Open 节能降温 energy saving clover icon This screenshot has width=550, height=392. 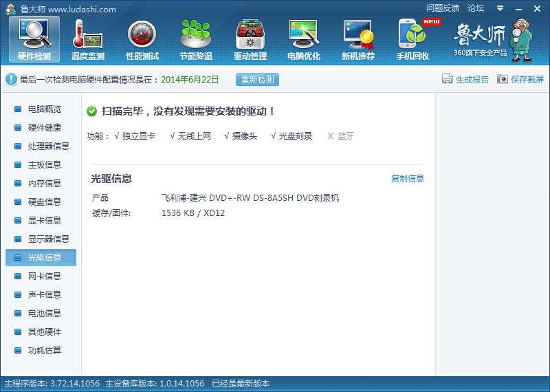196,39
